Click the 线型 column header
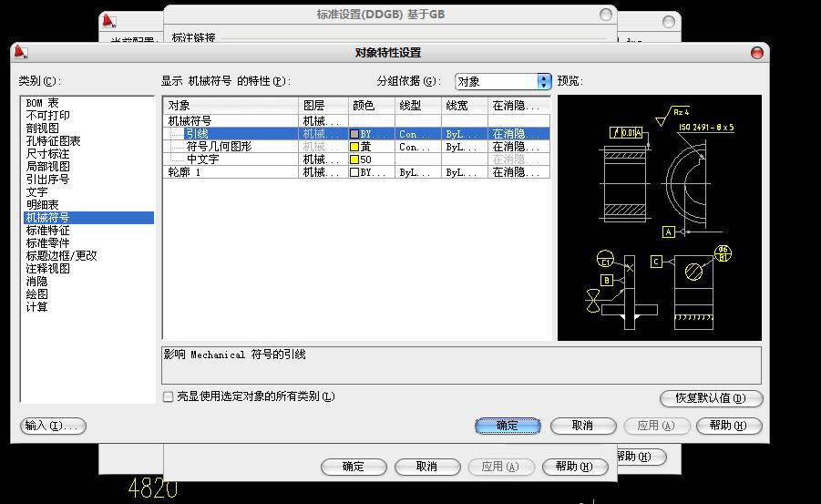This screenshot has height=504, width=821. click(x=418, y=106)
